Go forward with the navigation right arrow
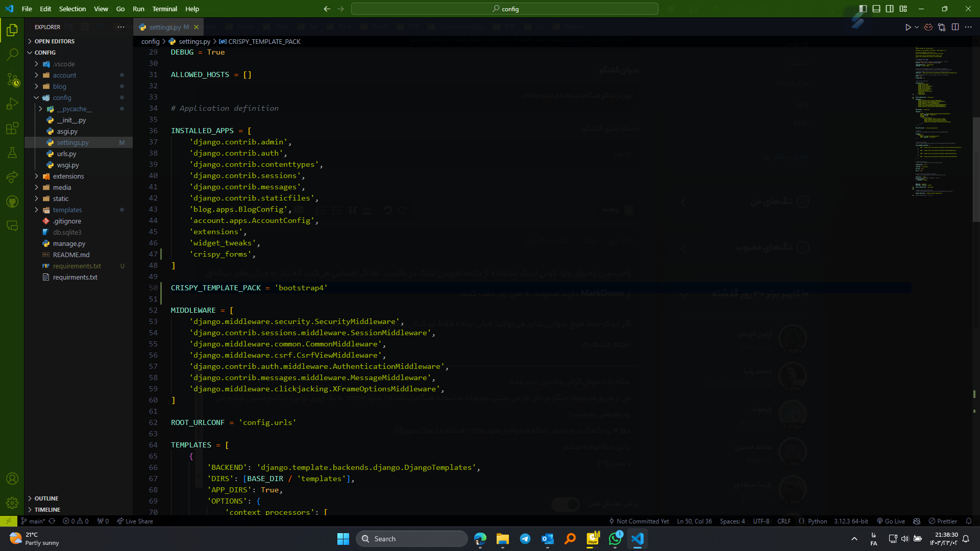This screenshot has height=551, width=980. 340,9
